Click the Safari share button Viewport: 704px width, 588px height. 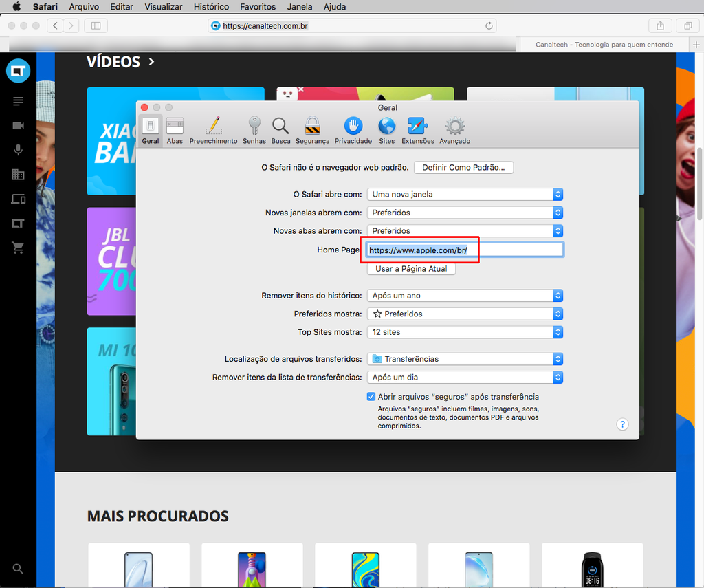(660, 25)
